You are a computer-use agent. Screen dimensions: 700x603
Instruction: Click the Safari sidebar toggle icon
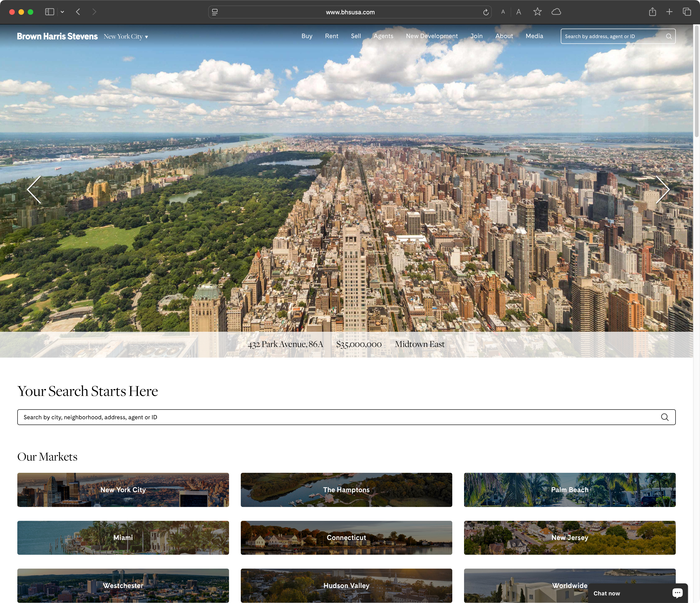click(x=50, y=12)
